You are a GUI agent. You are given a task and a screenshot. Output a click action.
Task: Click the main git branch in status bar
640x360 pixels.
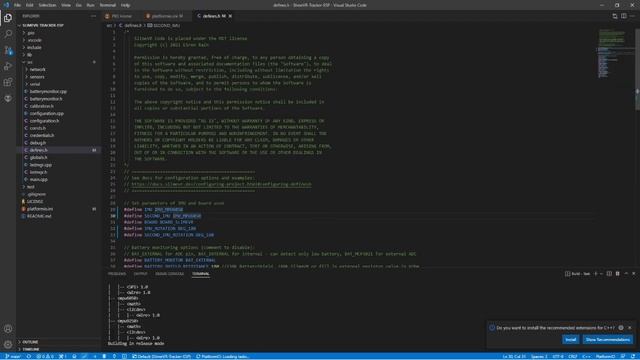point(13,356)
